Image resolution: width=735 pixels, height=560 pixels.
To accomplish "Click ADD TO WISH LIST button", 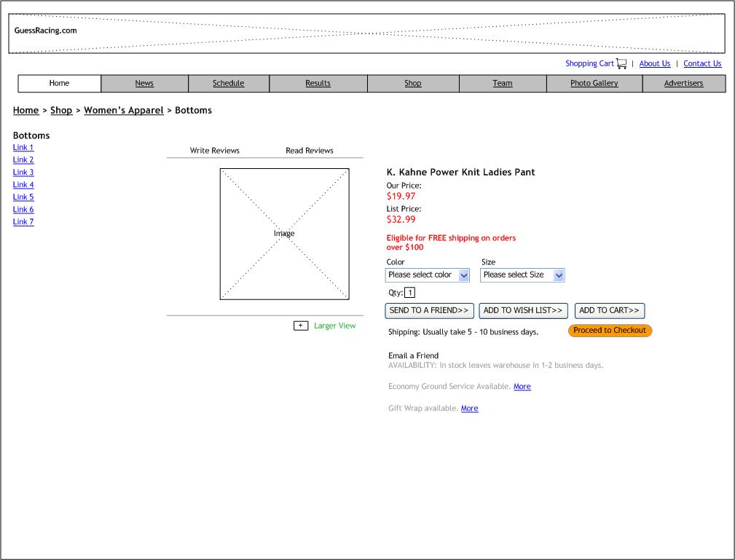I will coord(523,311).
